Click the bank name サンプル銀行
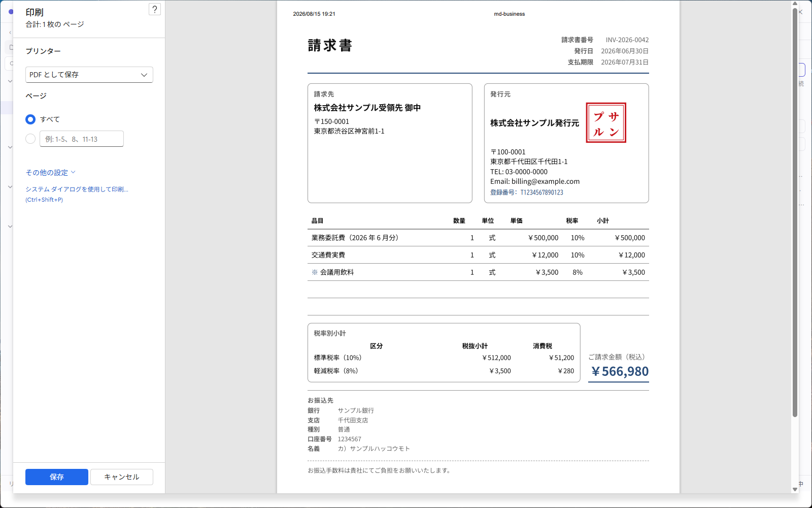 356,410
